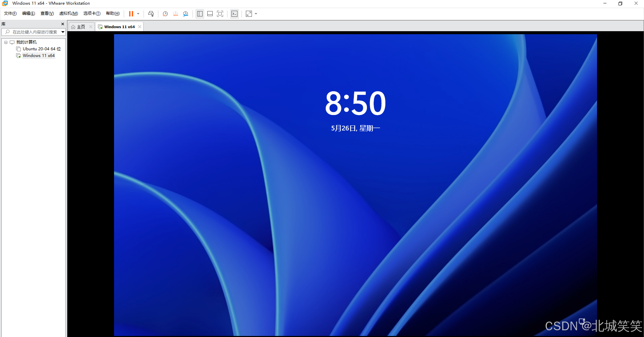
Task: Collapse the 我的计算机 tree node
Action: click(6, 42)
